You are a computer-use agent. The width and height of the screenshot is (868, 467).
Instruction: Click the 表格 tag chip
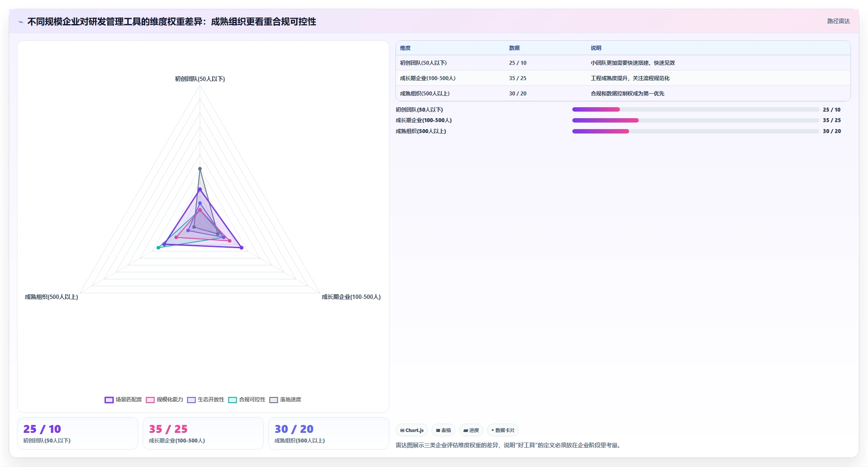pos(443,430)
